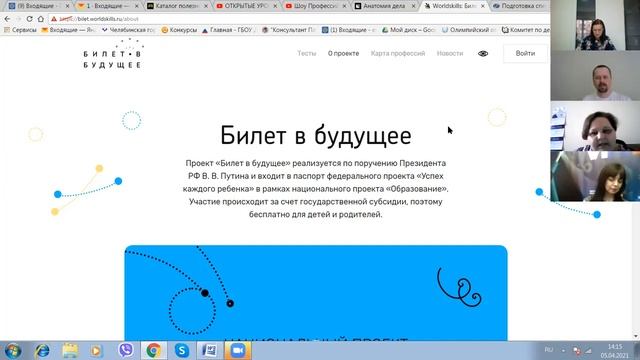Switch to the 1 - Входящие mail tab

[x=107, y=6]
